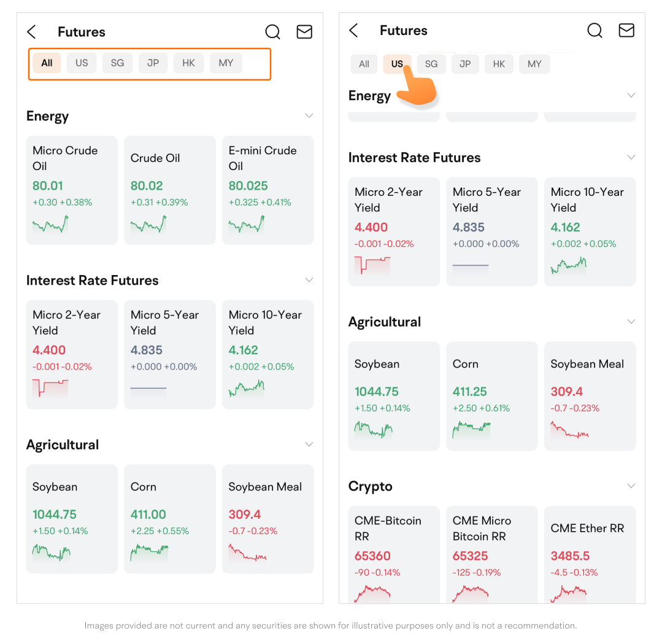Switch to the All filter on right screen
Image resolution: width=662 pixels, height=644 pixels.
click(364, 64)
